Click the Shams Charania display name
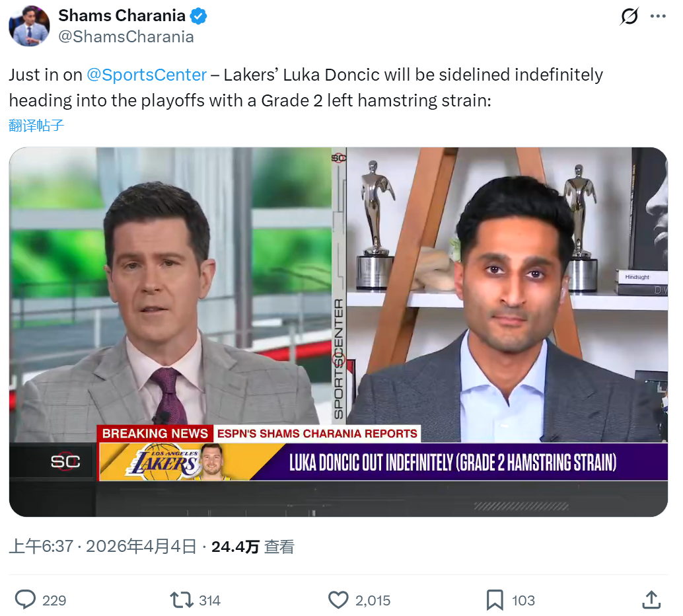The image size is (683, 616). (x=122, y=16)
